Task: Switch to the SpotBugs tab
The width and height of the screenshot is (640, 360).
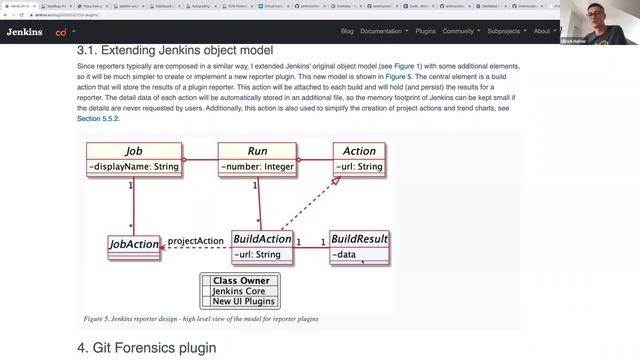Action: pos(55,6)
